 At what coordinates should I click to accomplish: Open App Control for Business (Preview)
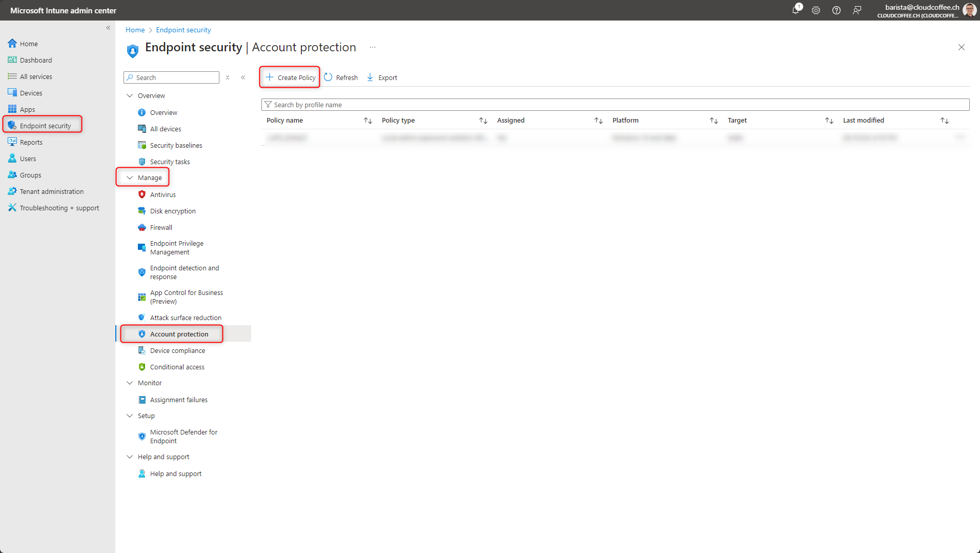coord(187,297)
